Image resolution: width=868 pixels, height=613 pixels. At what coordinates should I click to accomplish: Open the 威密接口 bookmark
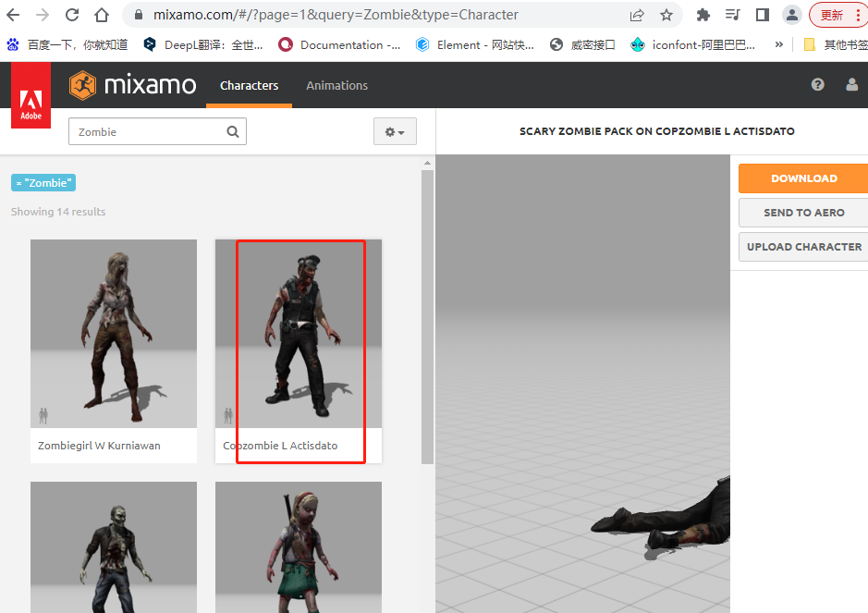tap(583, 45)
